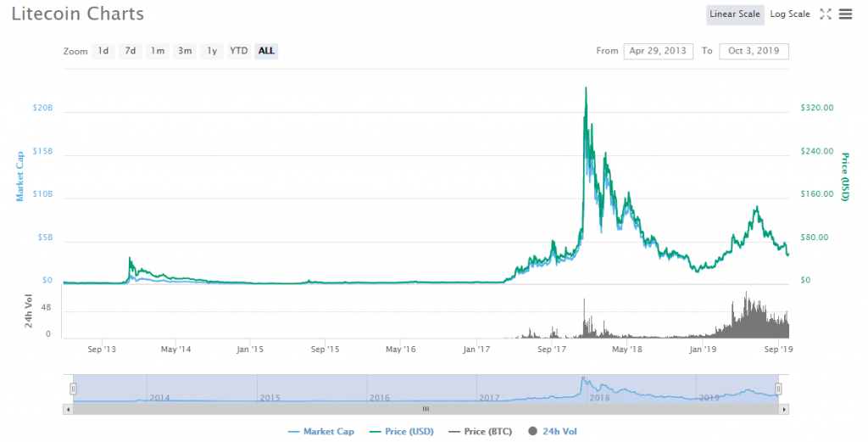This screenshot has height=442, width=868.
Task: Set zoom to 1d
Action: [103, 51]
